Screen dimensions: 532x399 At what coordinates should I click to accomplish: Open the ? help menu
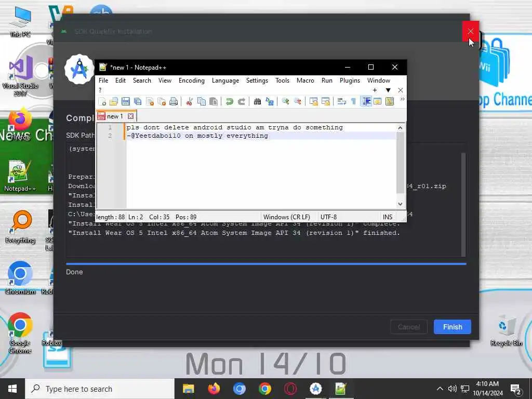100,90
